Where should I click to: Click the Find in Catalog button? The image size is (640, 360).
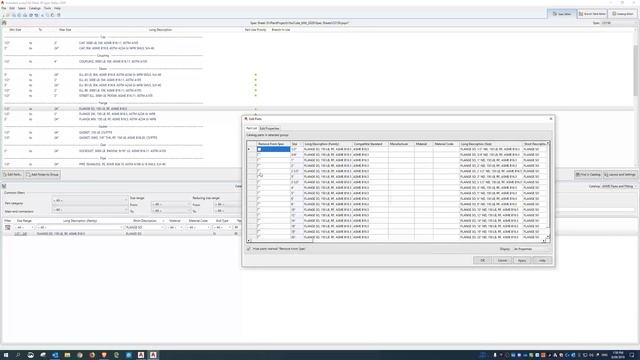(588, 175)
